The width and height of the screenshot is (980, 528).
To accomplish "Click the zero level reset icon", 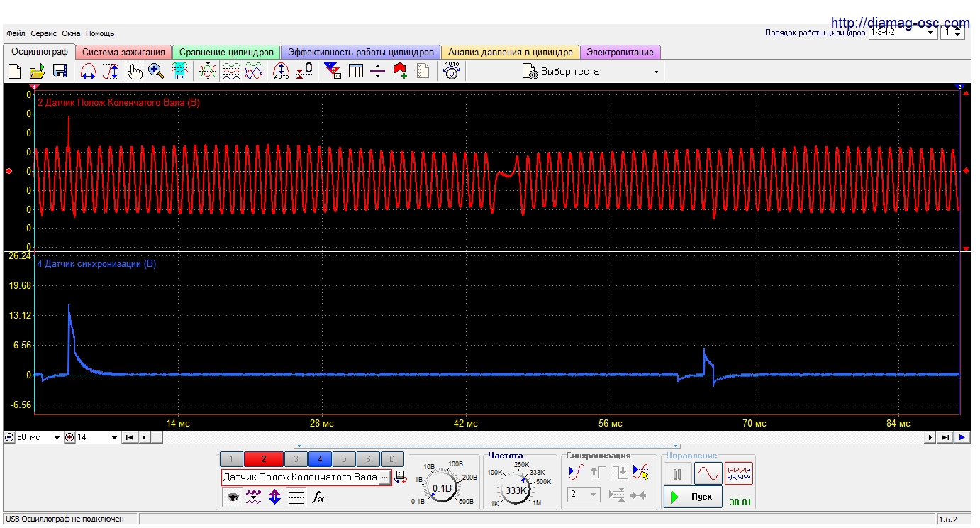I will pyautogui.click(x=304, y=71).
